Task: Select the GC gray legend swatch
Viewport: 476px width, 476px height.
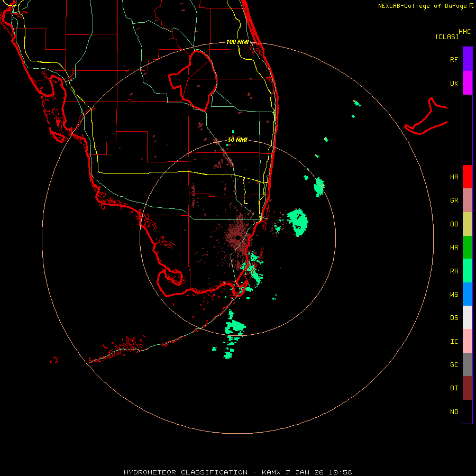Action: (467, 364)
